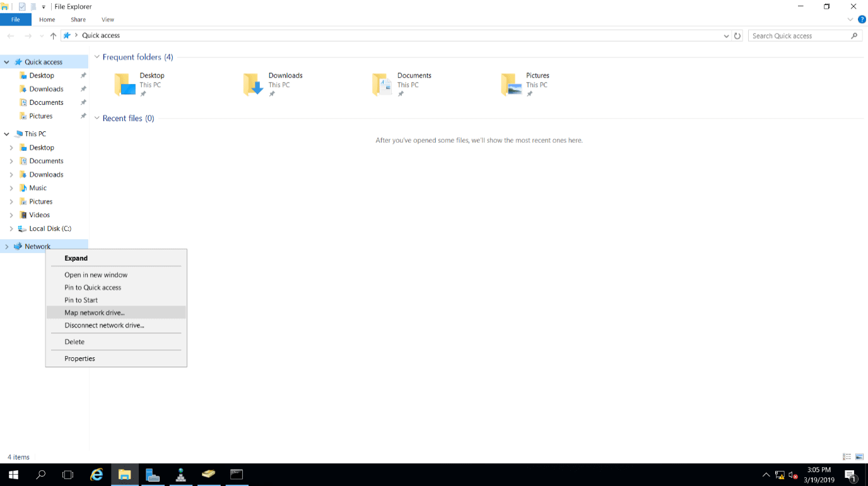
Task: Open the address bar history dropdown
Action: click(x=726, y=36)
